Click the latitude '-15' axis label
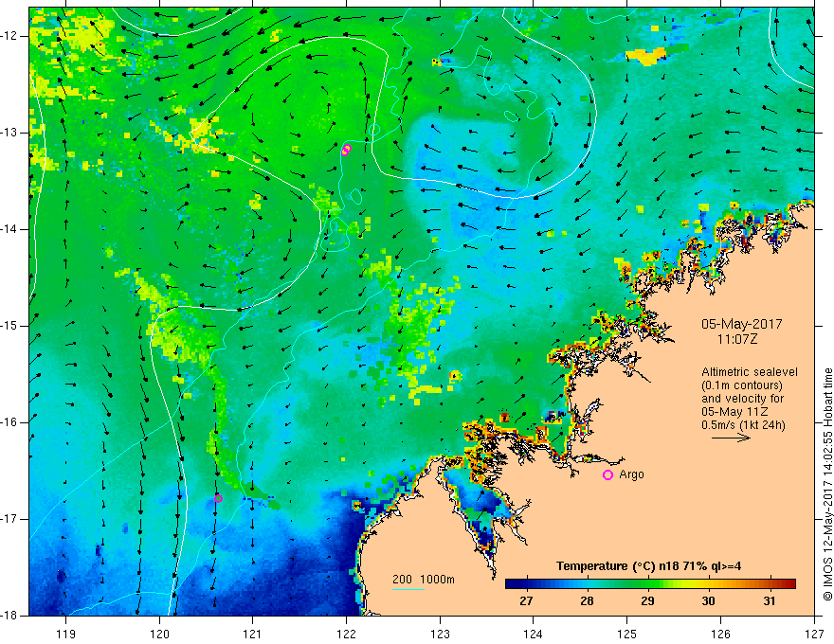 click(9, 326)
